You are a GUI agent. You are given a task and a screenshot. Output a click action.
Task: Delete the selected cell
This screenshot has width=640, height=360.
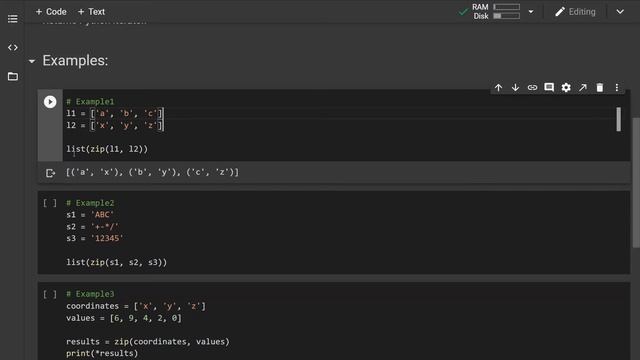(600, 87)
